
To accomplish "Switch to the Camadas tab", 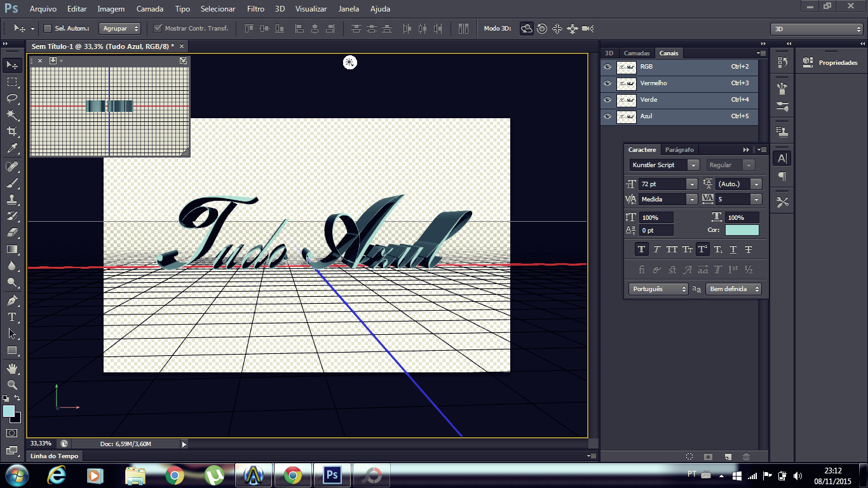I will [637, 53].
